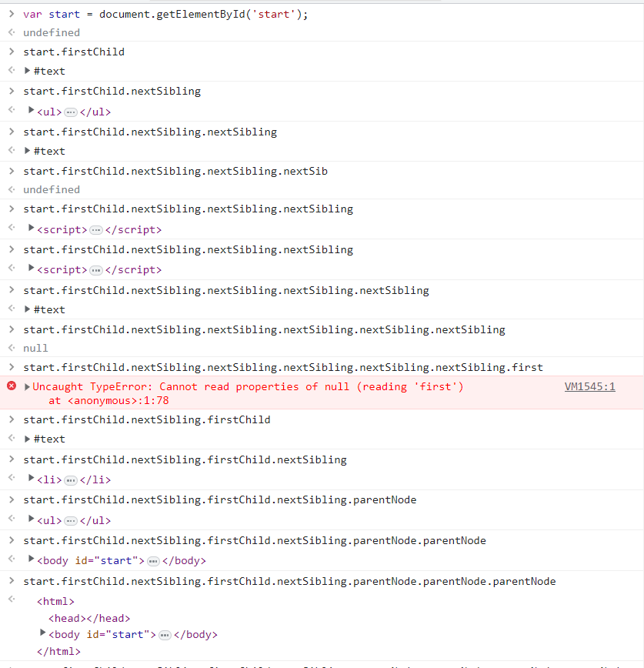This screenshot has width=644, height=668.
Task: Expand #text result under start.firstChild.nextSibling.nextSibling
Action: (x=27, y=151)
